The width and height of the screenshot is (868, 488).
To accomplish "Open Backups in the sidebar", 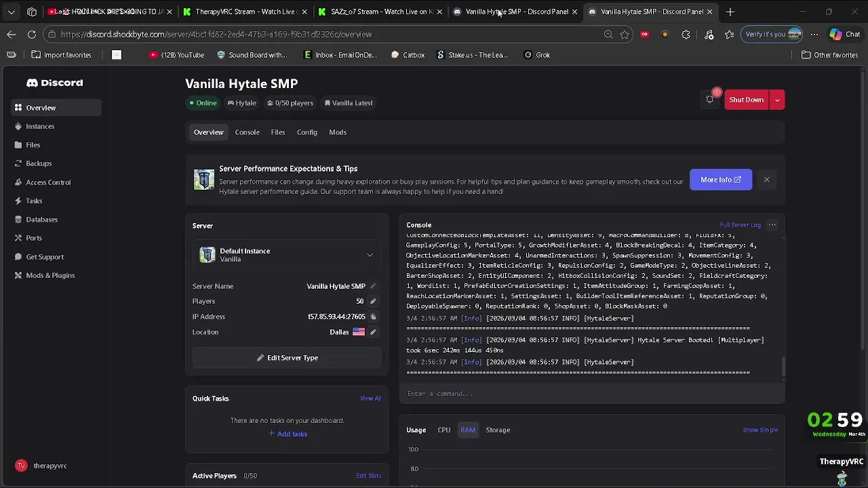I will [39, 163].
